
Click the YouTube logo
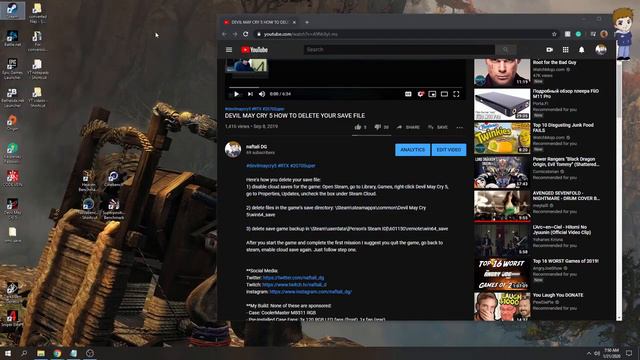[x=254, y=50]
